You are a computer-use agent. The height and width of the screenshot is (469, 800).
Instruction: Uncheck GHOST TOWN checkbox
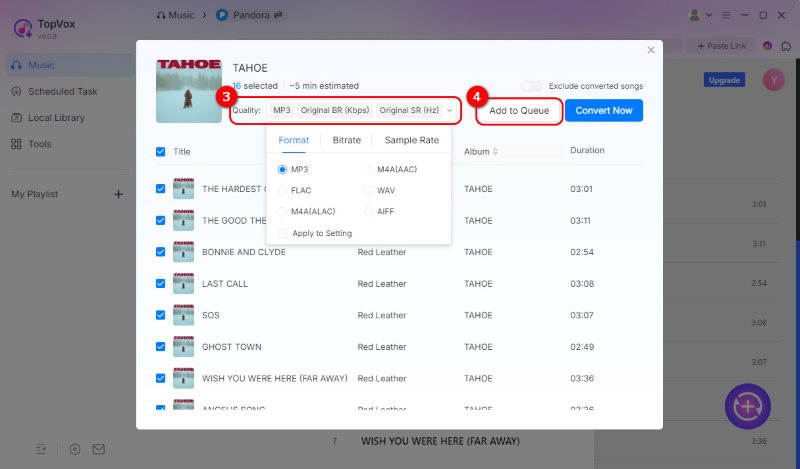pos(161,347)
